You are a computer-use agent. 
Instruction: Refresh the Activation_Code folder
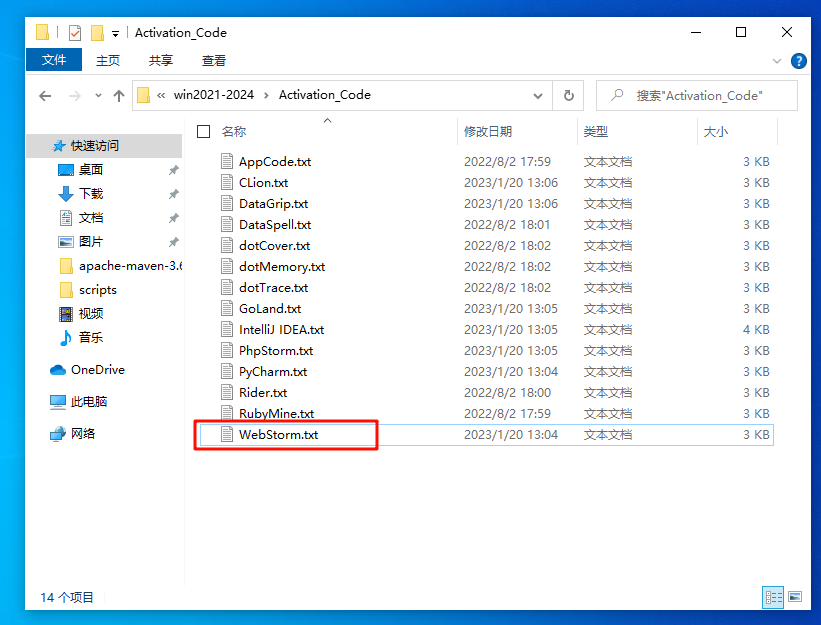(569, 96)
